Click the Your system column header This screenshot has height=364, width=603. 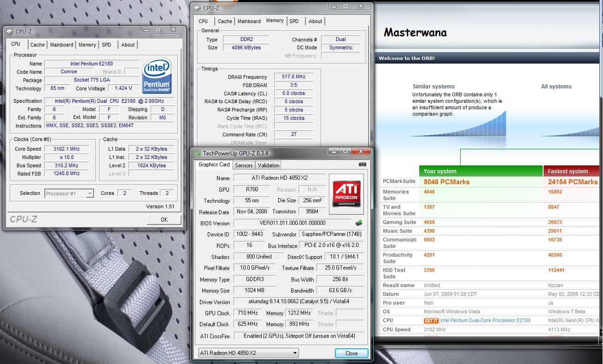(x=481, y=171)
